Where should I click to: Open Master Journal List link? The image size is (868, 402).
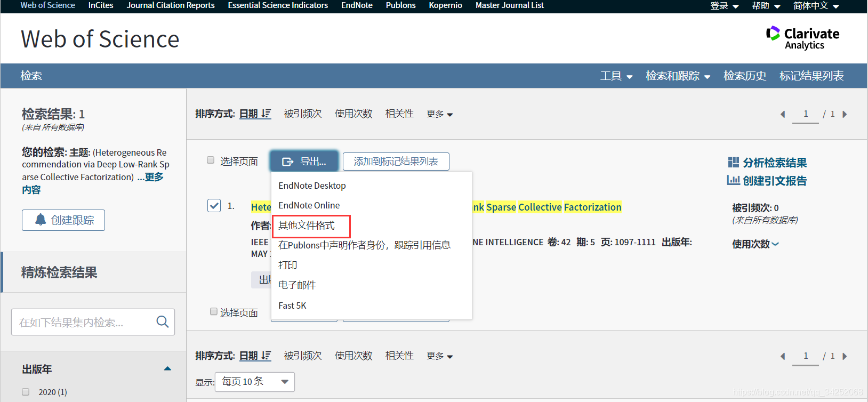[x=510, y=5]
